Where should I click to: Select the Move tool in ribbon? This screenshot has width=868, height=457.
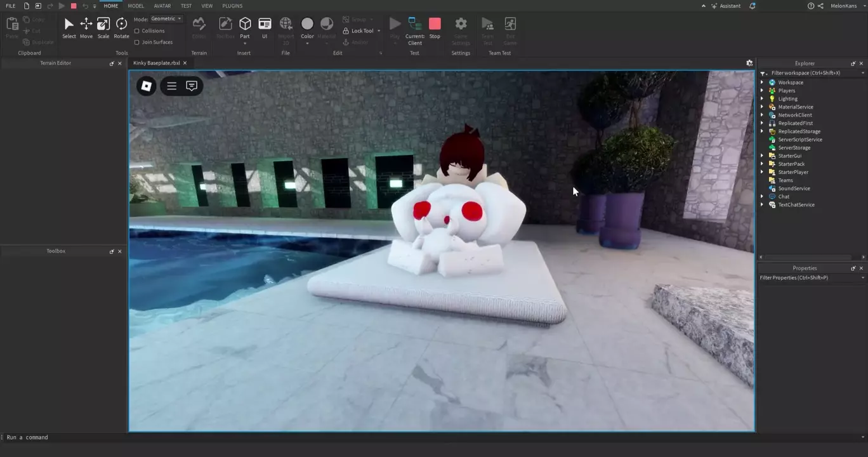[x=86, y=25]
